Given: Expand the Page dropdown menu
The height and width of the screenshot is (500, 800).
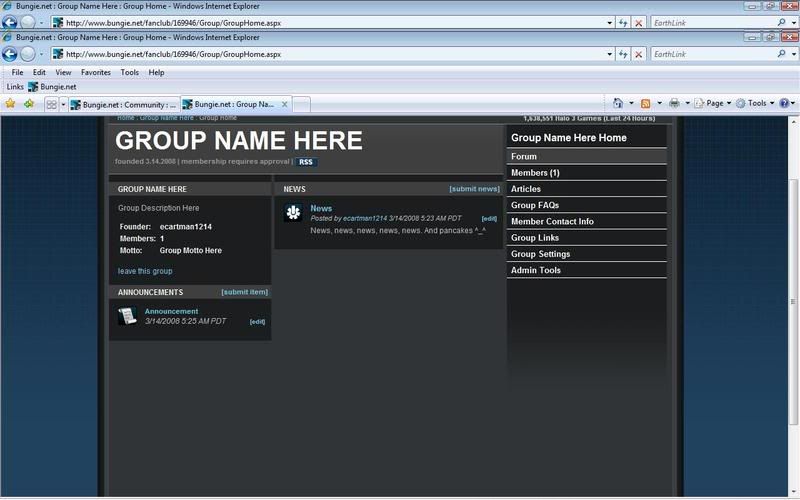Looking at the screenshot, I should (x=714, y=103).
